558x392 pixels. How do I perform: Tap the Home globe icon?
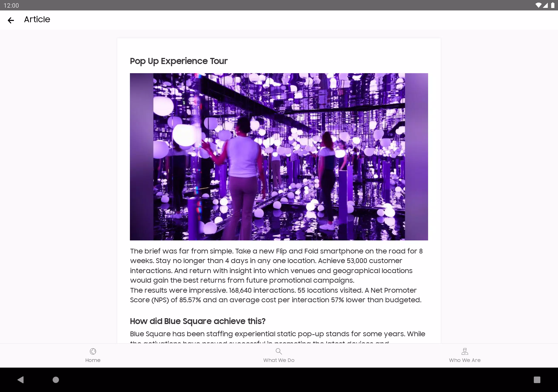(93, 351)
